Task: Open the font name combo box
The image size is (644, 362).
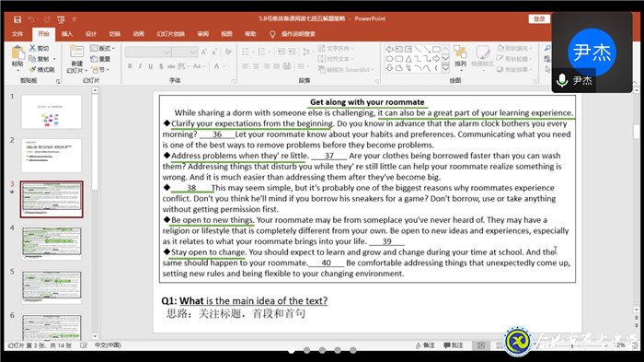Action: tap(148, 52)
